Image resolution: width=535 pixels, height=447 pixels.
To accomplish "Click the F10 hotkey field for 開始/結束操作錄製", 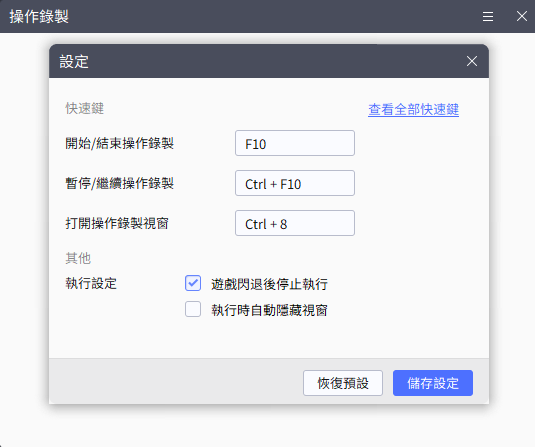I will click(x=295, y=143).
